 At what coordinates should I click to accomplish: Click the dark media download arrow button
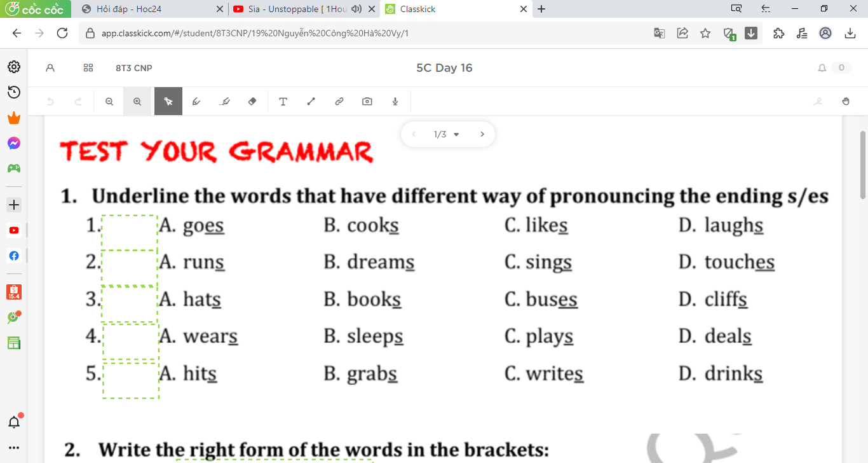point(751,33)
